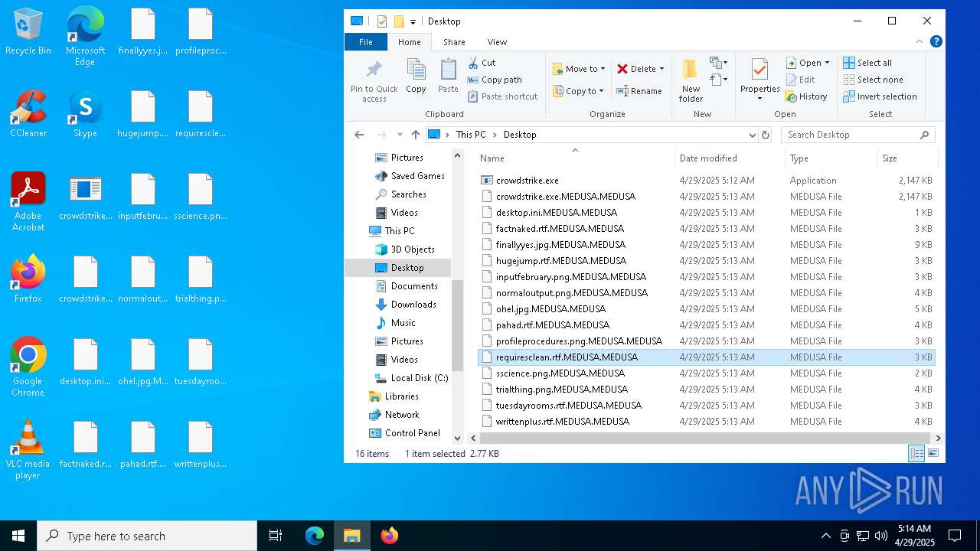980x551 pixels.
Task: Click Adobe Acrobat desktop icon
Action: point(28,202)
